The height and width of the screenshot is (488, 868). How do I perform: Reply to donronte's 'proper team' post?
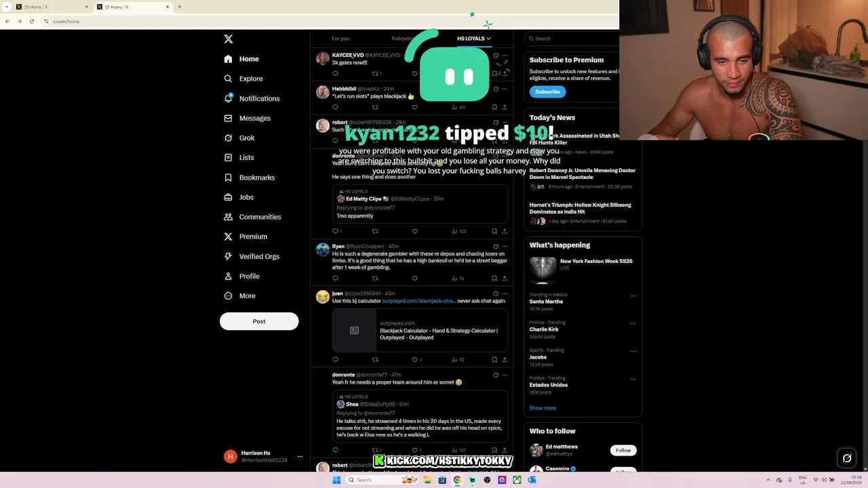335,450
